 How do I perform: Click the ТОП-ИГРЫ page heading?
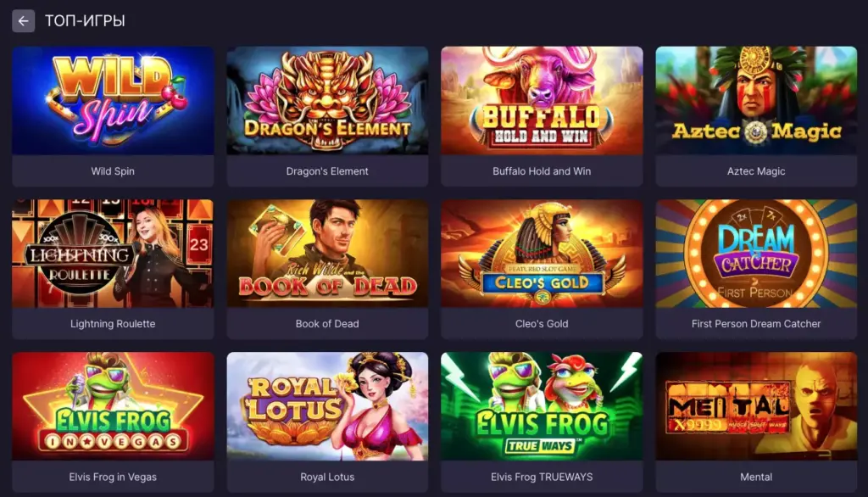tap(85, 21)
